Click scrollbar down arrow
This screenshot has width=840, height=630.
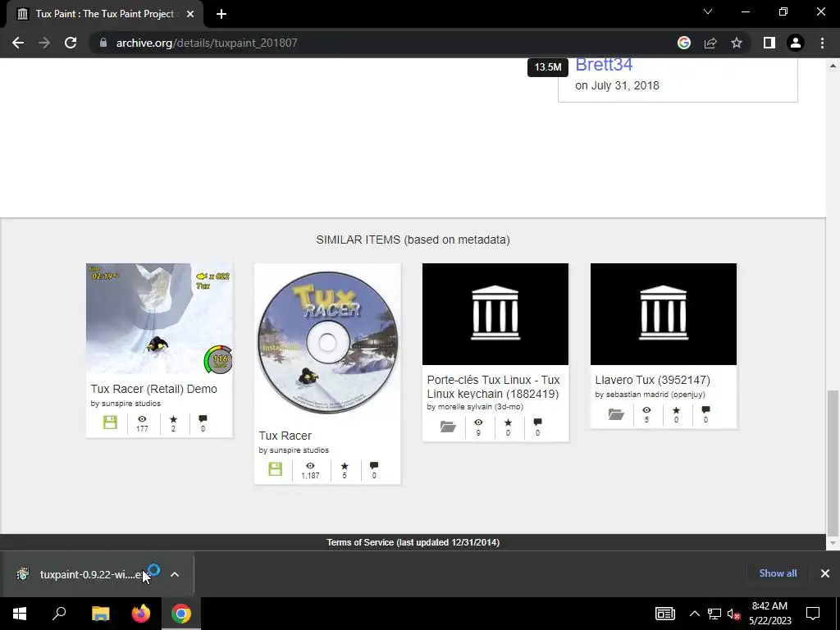click(x=833, y=543)
